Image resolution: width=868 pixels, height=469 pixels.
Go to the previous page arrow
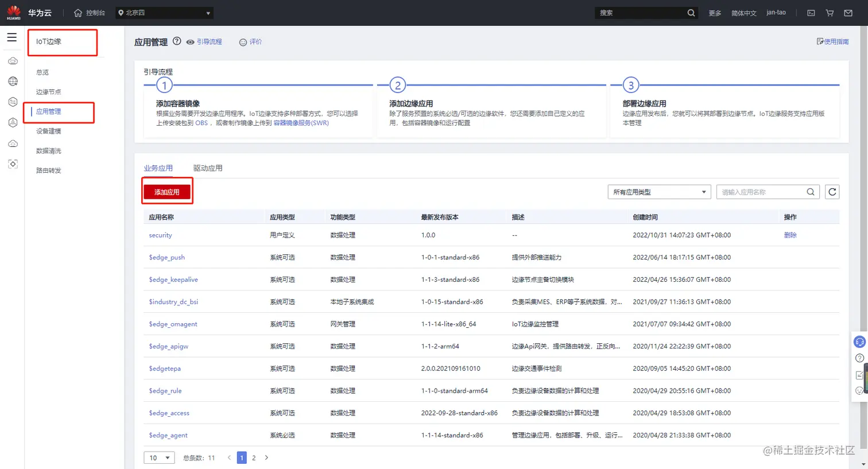[x=229, y=458]
